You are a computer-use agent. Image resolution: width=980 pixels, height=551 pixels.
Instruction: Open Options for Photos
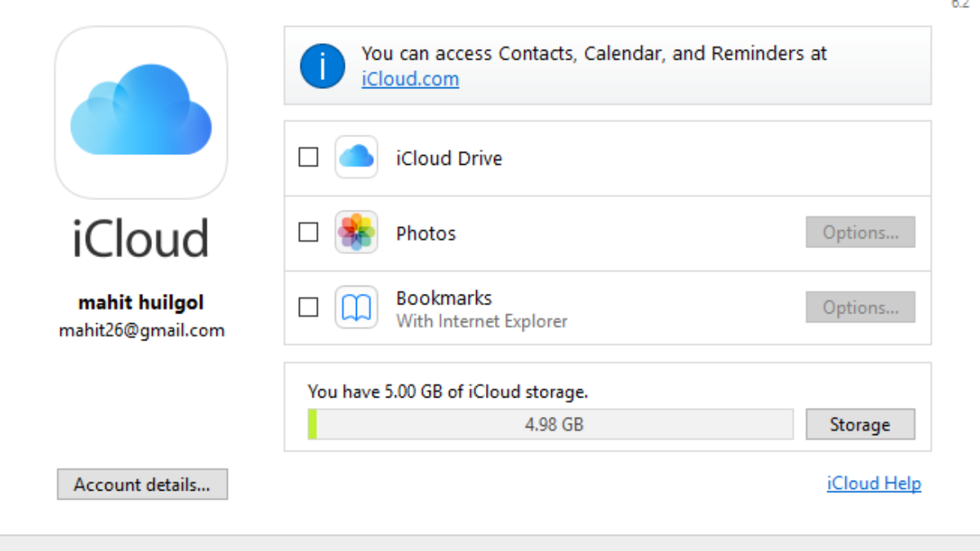coord(860,233)
